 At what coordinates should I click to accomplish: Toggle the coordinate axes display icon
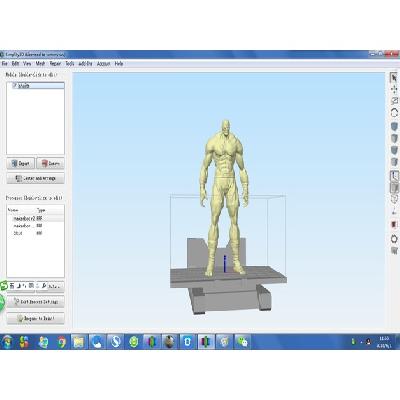click(394, 176)
